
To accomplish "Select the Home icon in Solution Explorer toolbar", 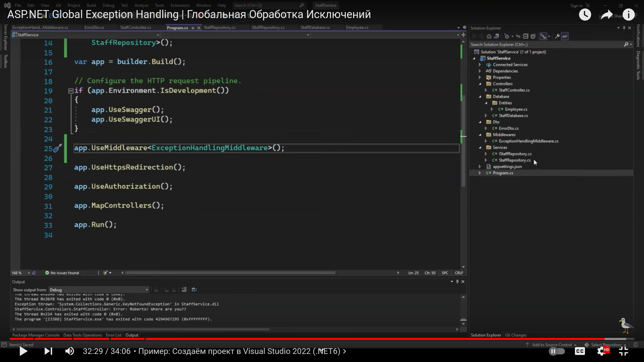I will (489, 36).
